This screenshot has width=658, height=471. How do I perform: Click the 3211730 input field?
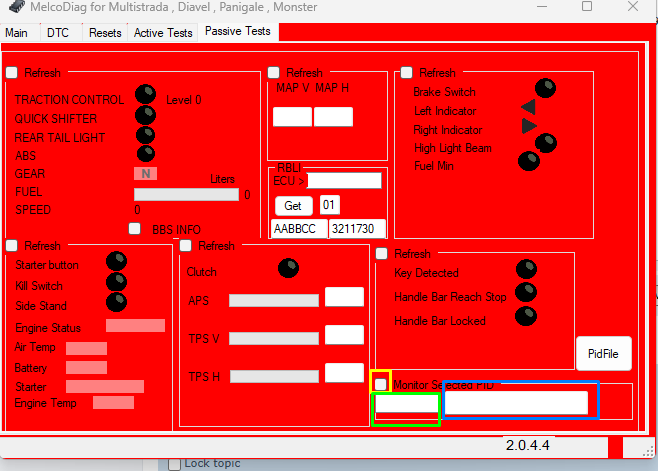[x=357, y=229]
